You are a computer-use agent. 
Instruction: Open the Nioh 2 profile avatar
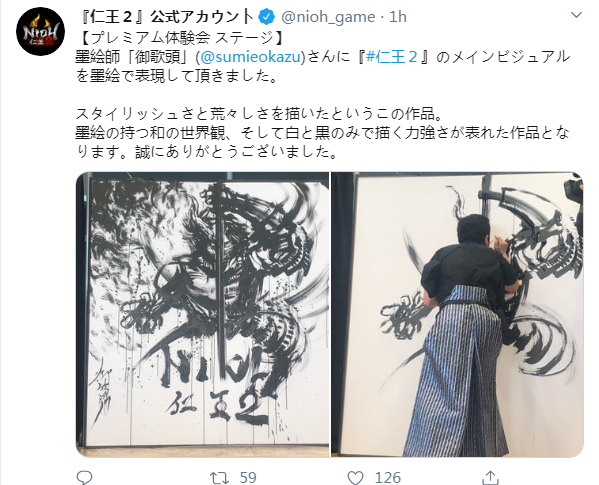coord(40,31)
